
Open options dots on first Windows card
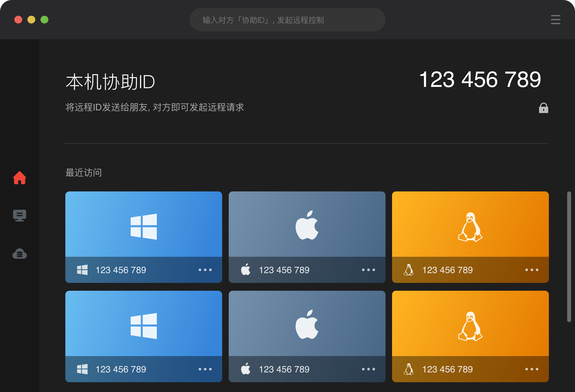(205, 270)
